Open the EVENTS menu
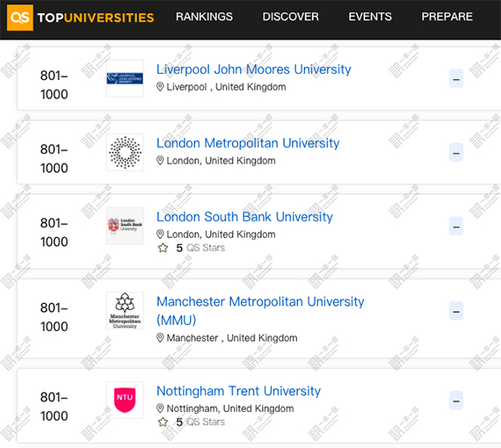This screenshot has width=501, height=448. 370,17
